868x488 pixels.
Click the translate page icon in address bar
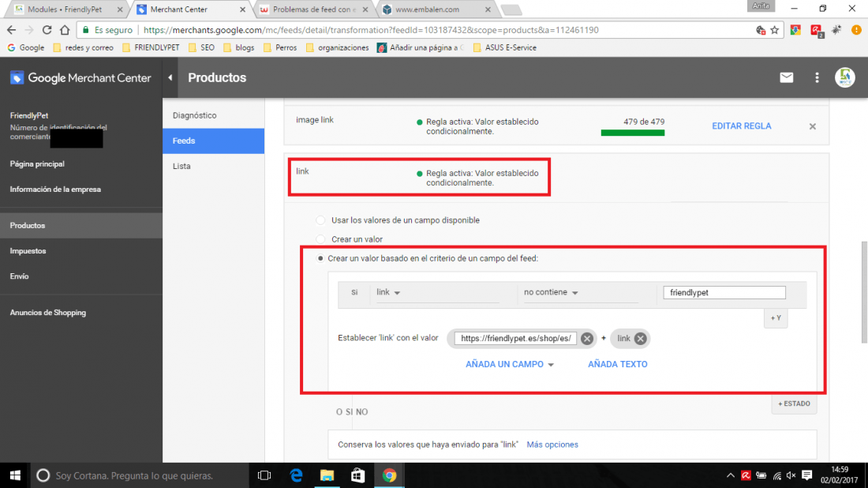coord(761,30)
